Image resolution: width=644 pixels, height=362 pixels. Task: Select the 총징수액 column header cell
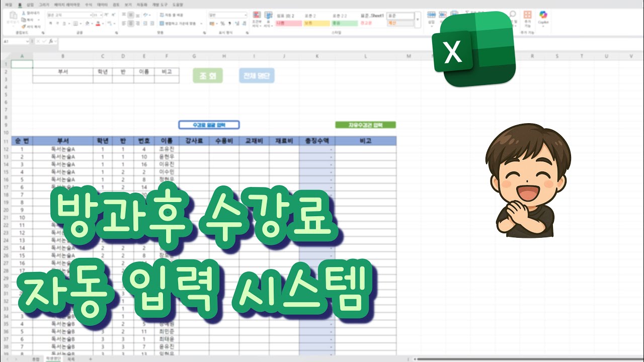317,141
